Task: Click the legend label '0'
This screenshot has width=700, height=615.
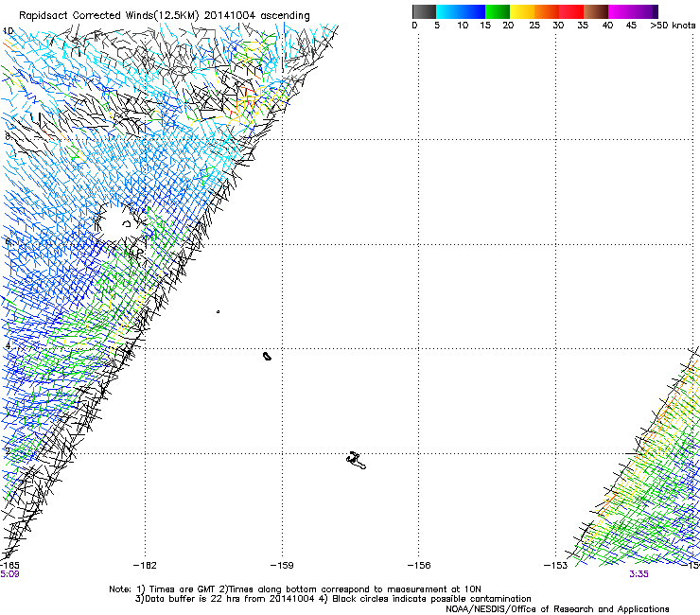Action: (414, 26)
